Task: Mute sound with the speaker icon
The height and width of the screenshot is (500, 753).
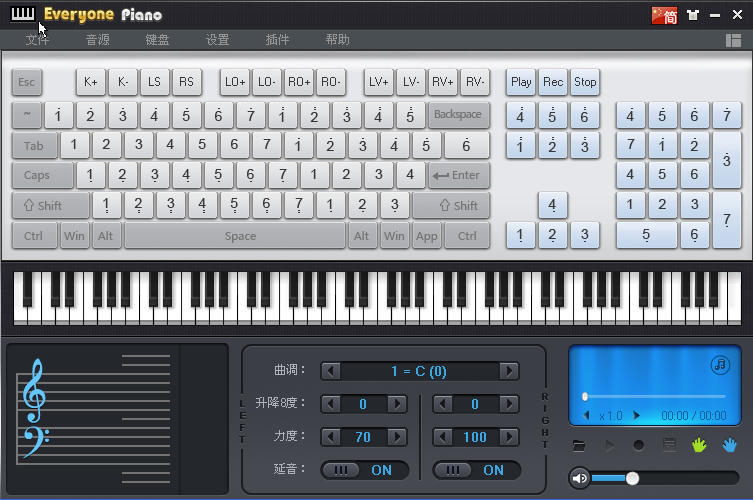Action: click(x=580, y=478)
